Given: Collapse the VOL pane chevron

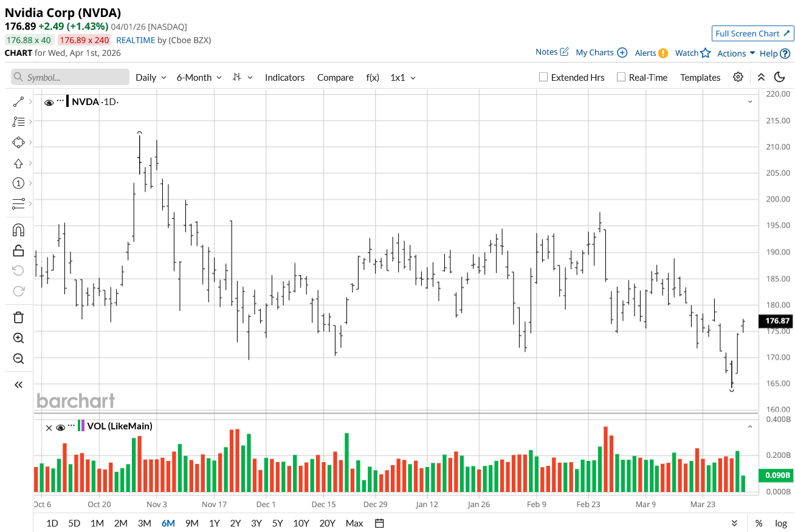Looking at the screenshot, I should tap(750, 426).
